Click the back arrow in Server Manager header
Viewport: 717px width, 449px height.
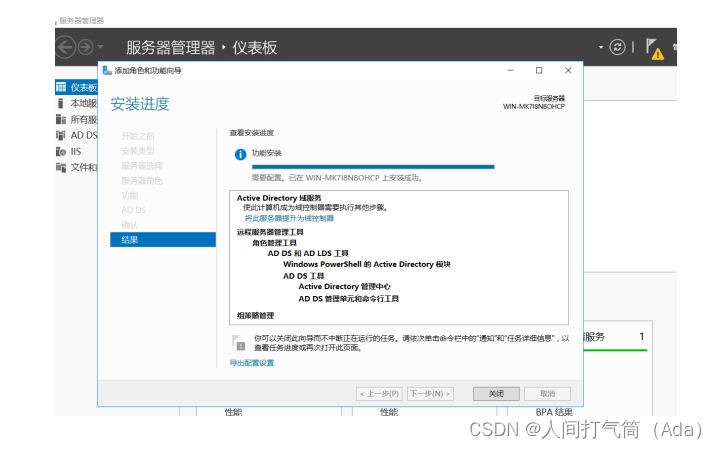pos(65,47)
